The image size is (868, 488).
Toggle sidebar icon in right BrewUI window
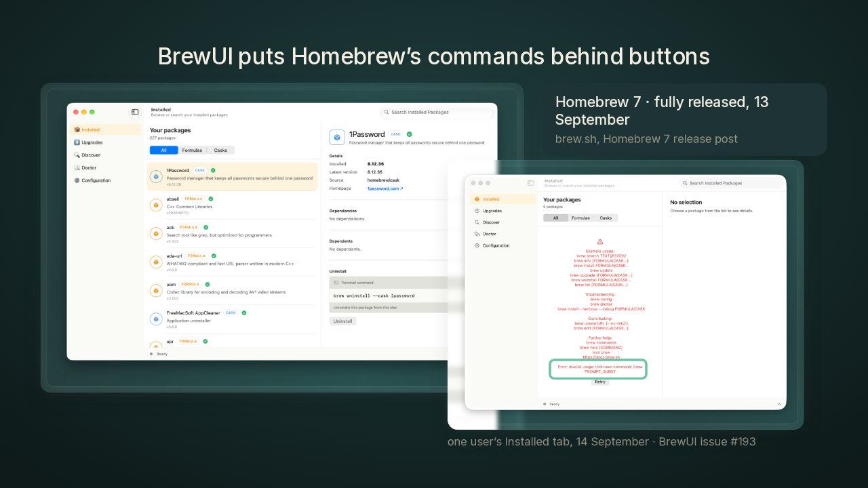tap(530, 183)
